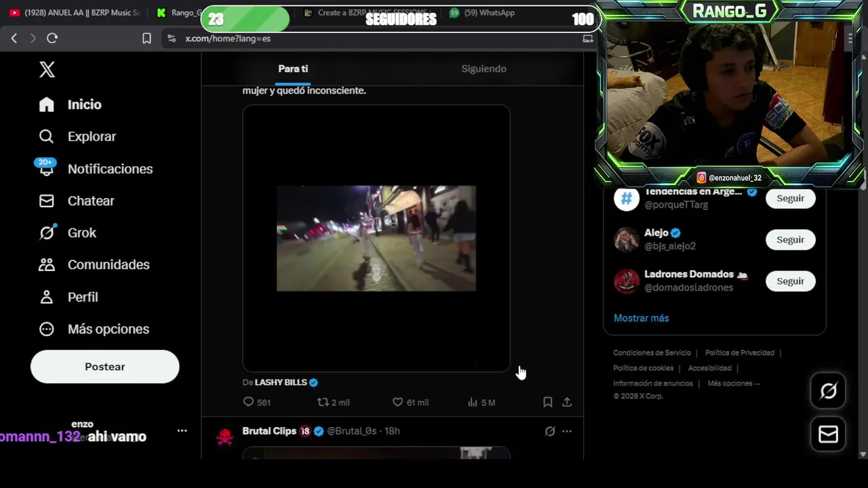Reply to post with 561 comments
868x488 pixels.
[256, 402]
